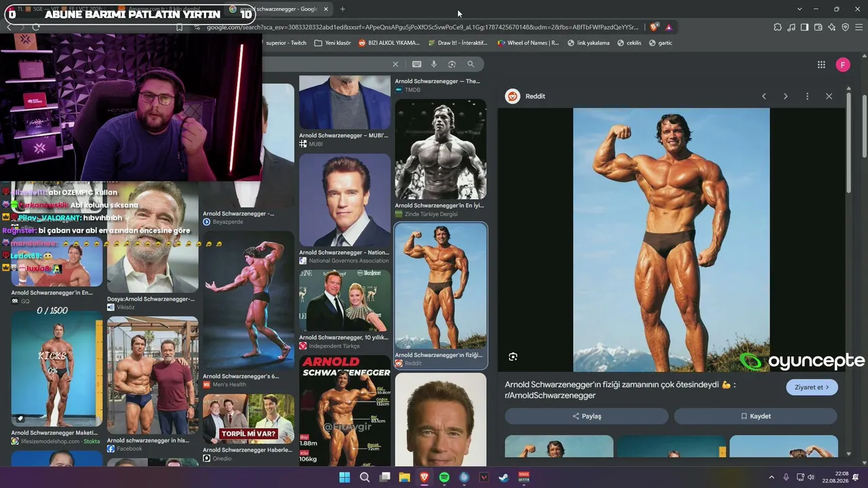Open File Explorer from the taskbar
The image size is (868, 488).
coord(404,477)
